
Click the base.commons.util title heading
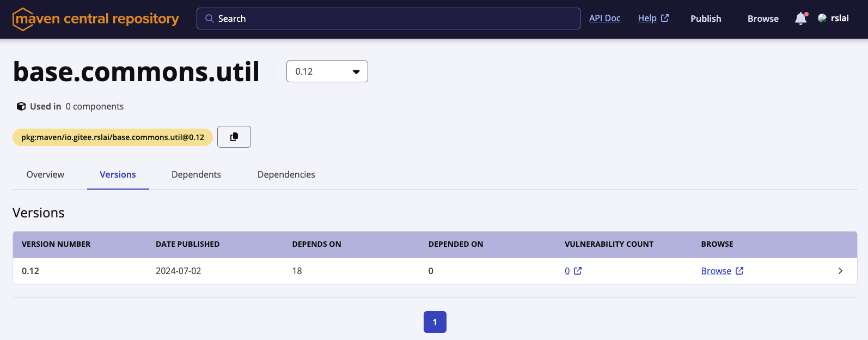(136, 71)
